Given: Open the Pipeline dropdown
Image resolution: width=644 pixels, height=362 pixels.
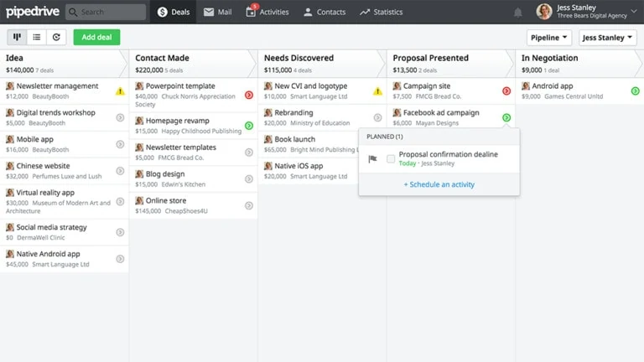Looking at the screenshot, I should tap(548, 38).
